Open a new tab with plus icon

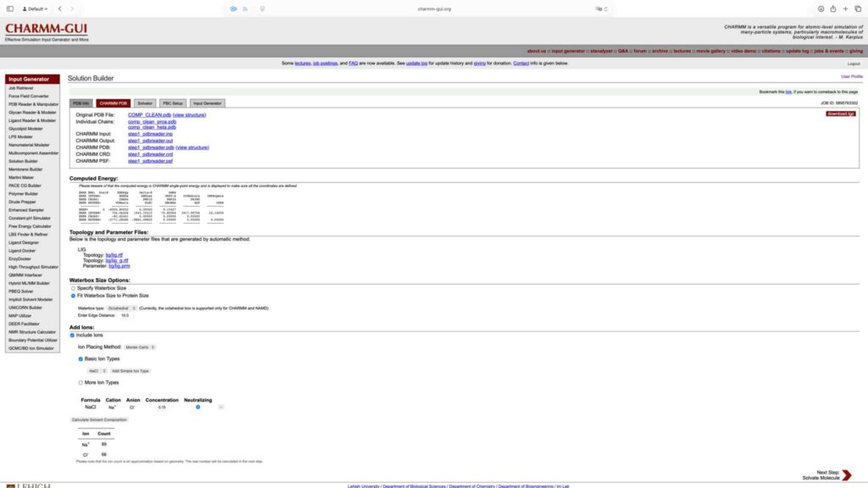846,8
